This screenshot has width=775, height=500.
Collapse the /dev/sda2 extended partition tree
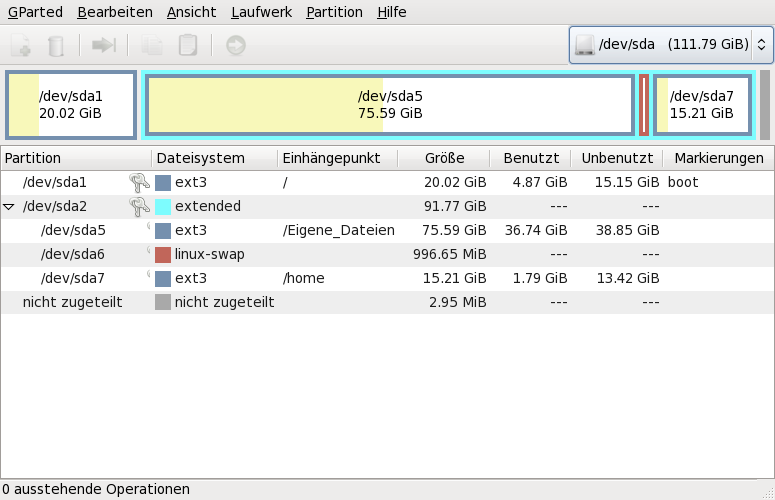(x=9, y=206)
